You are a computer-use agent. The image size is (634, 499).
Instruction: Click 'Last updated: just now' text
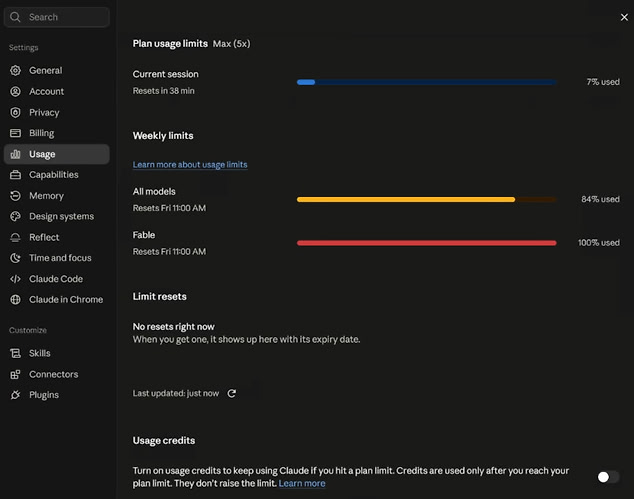pos(176,393)
